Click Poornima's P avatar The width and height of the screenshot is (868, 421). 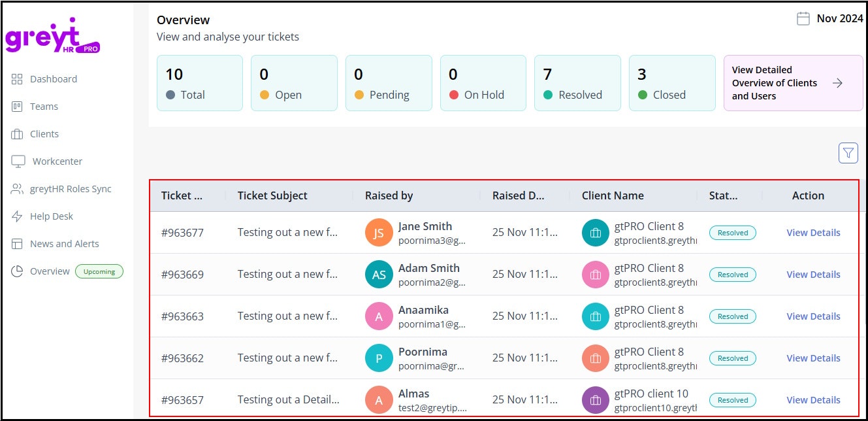pyautogui.click(x=379, y=358)
